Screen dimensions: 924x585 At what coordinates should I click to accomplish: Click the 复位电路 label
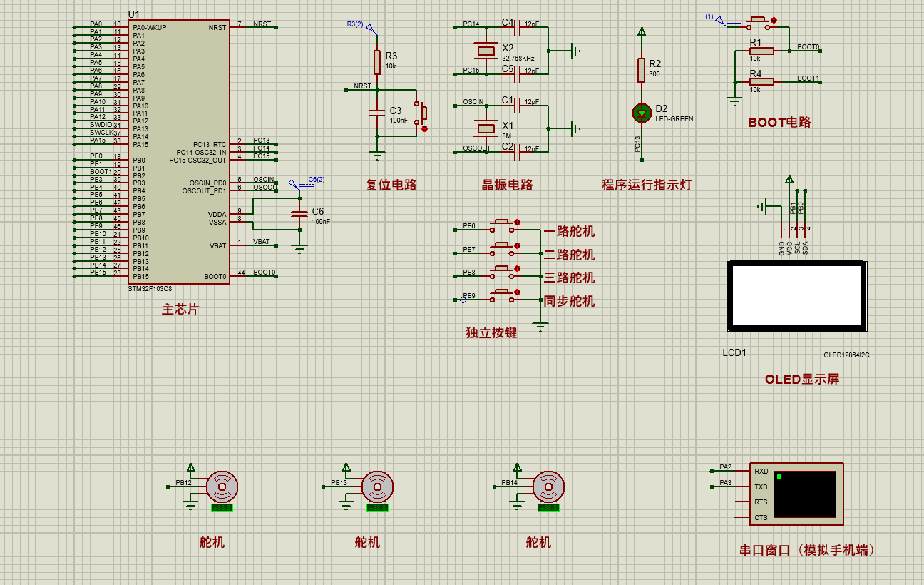click(391, 185)
